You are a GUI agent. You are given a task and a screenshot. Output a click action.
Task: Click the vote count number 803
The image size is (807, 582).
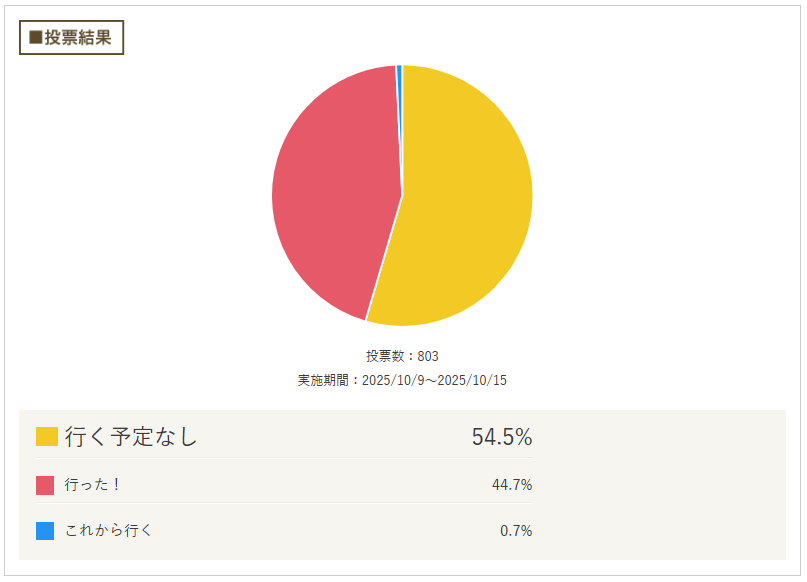(x=428, y=356)
